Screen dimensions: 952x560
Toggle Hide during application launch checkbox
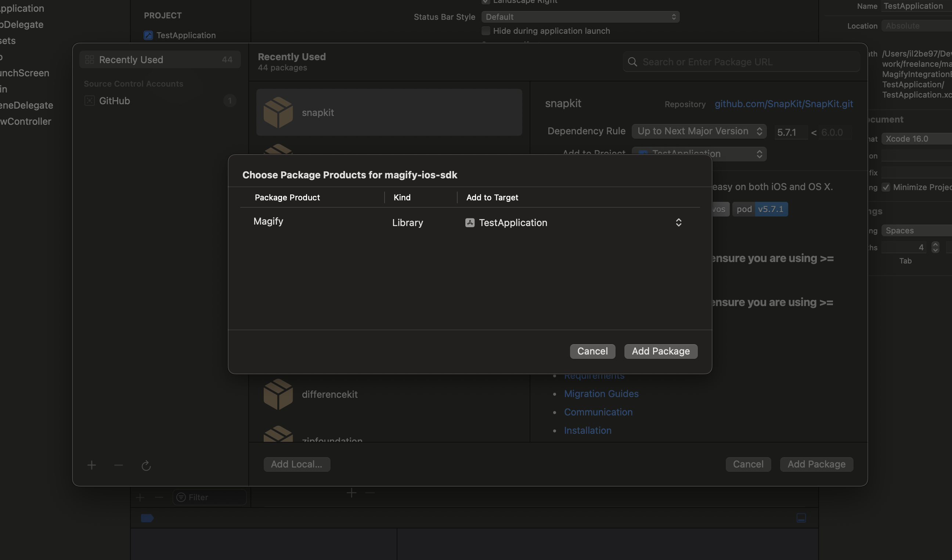click(x=486, y=30)
